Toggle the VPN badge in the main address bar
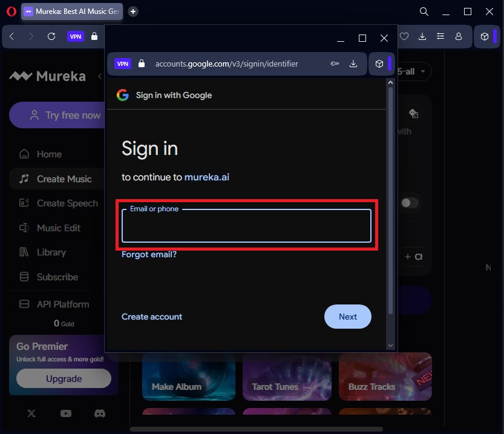This screenshot has height=434, width=504. (x=76, y=36)
